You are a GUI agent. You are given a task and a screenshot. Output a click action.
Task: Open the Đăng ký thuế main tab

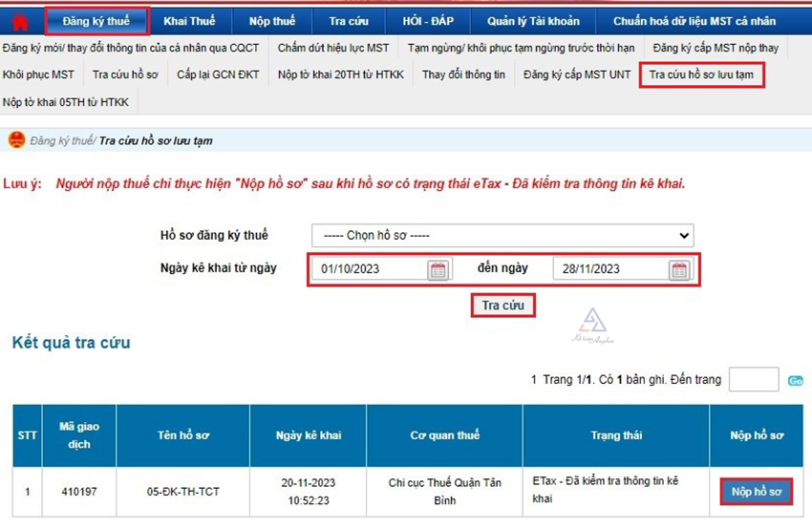(x=96, y=21)
